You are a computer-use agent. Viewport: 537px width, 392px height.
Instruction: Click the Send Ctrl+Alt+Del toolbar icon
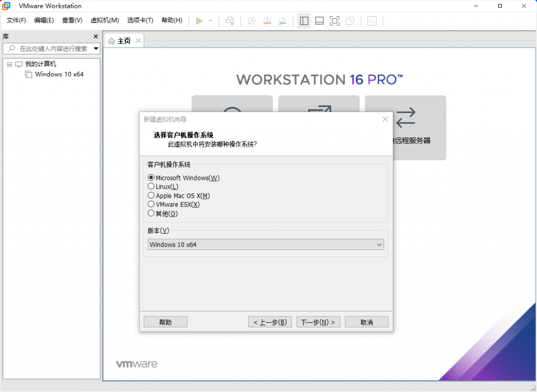pyautogui.click(x=230, y=21)
